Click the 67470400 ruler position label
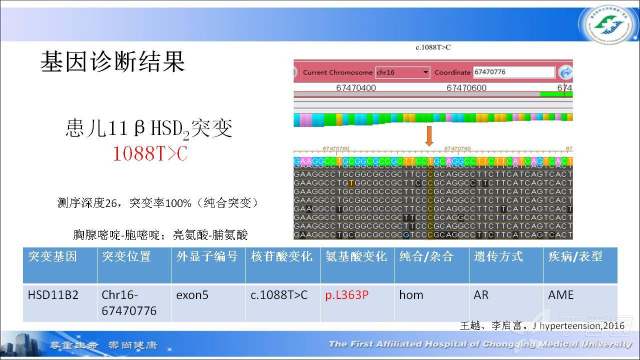640x360 pixels. coord(356,87)
